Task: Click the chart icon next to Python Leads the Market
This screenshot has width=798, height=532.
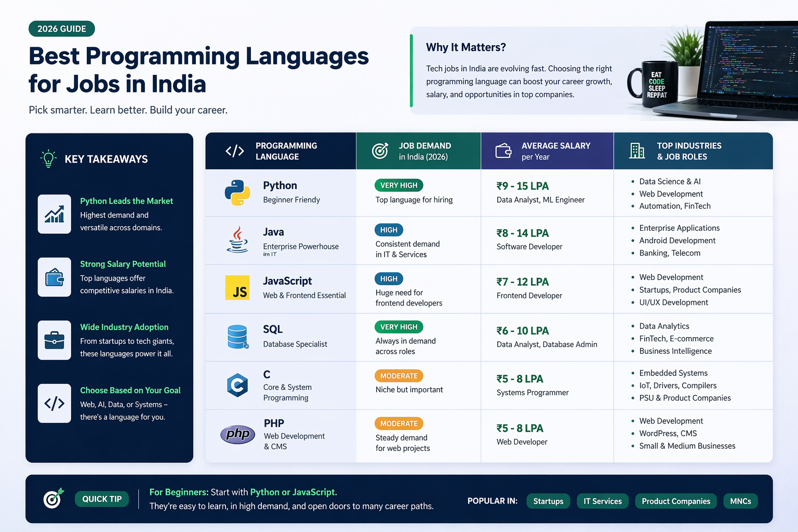Action: 55,214
